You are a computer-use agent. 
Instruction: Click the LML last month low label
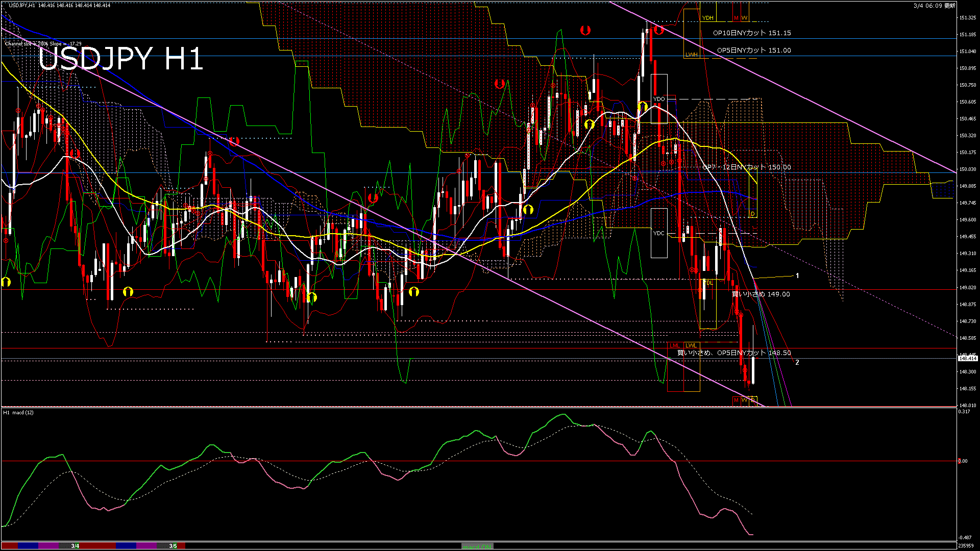coord(675,345)
